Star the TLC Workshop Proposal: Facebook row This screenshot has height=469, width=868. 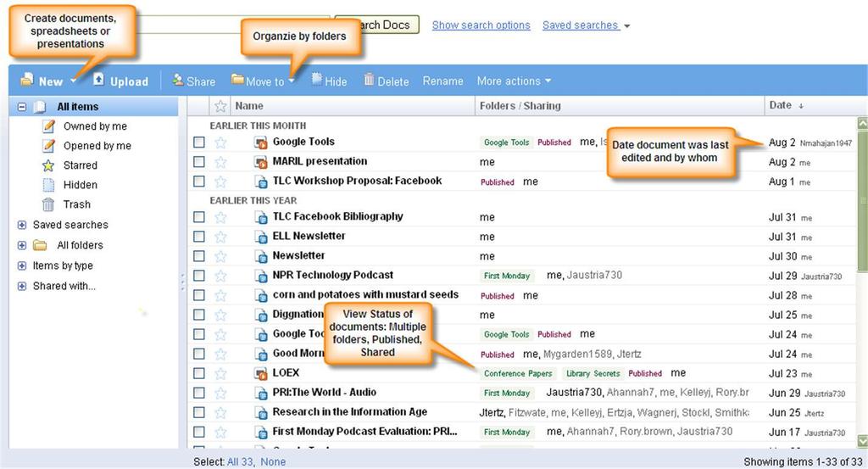click(220, 181)
